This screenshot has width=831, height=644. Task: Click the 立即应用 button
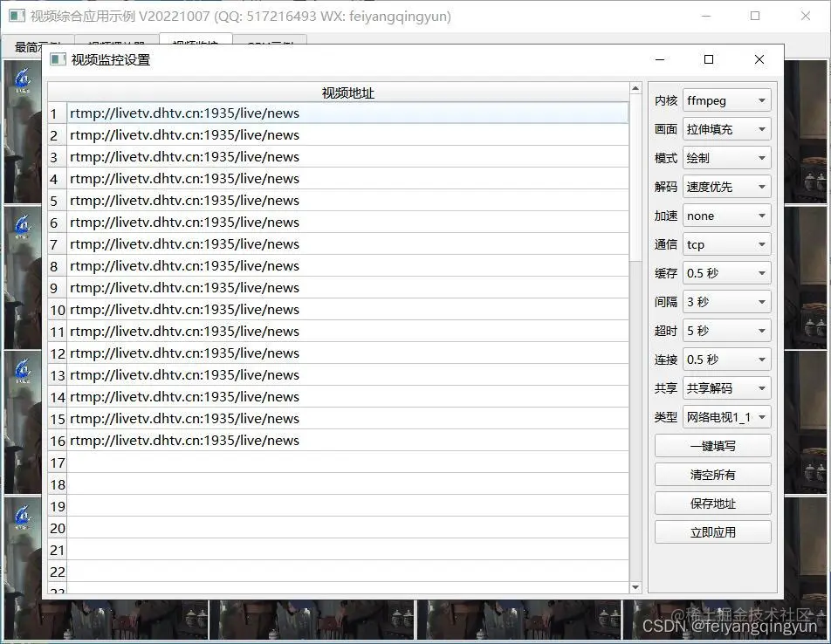click(x=713, y=532)
